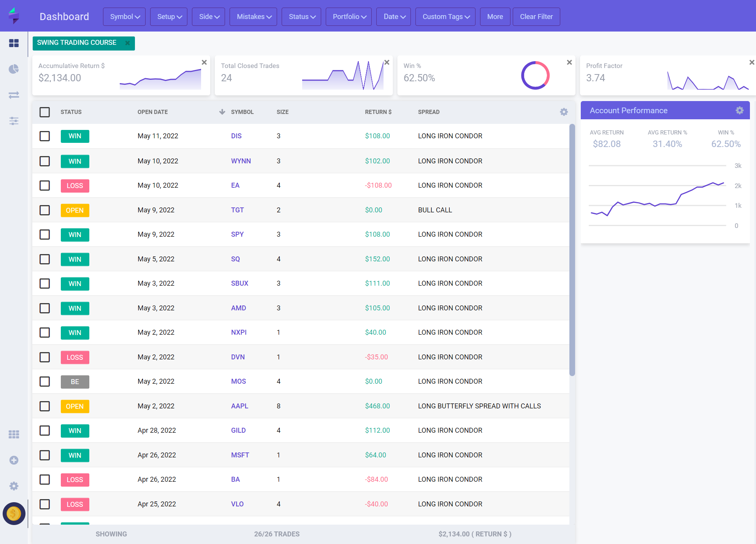Click the Win % donut chart
Image resolution: width=756 pixels, height=544 pixels.
click(535, 75)
